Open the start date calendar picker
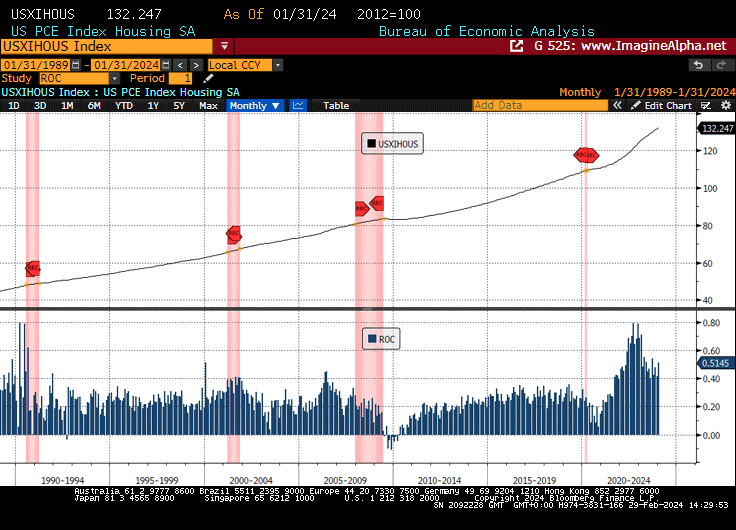The height and width of the screenshot is (530, 736). pyautogui.click(x=77, y=65)
